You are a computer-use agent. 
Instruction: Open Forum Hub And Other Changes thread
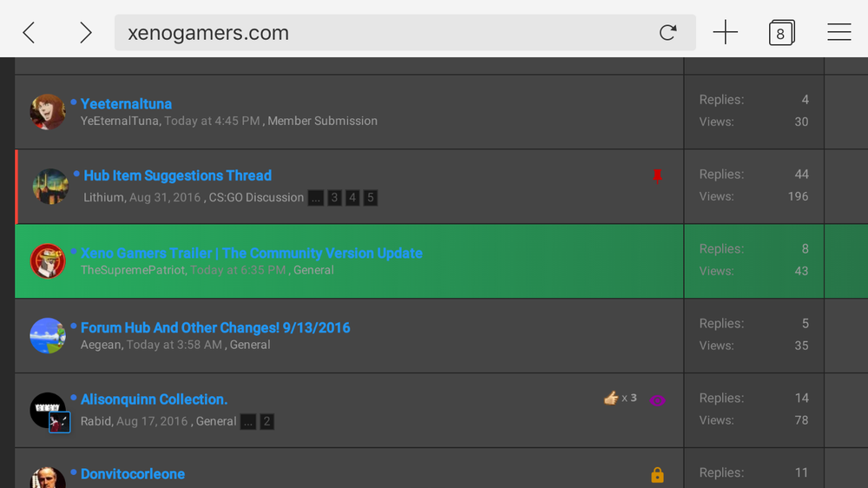[x=215, y=328]
